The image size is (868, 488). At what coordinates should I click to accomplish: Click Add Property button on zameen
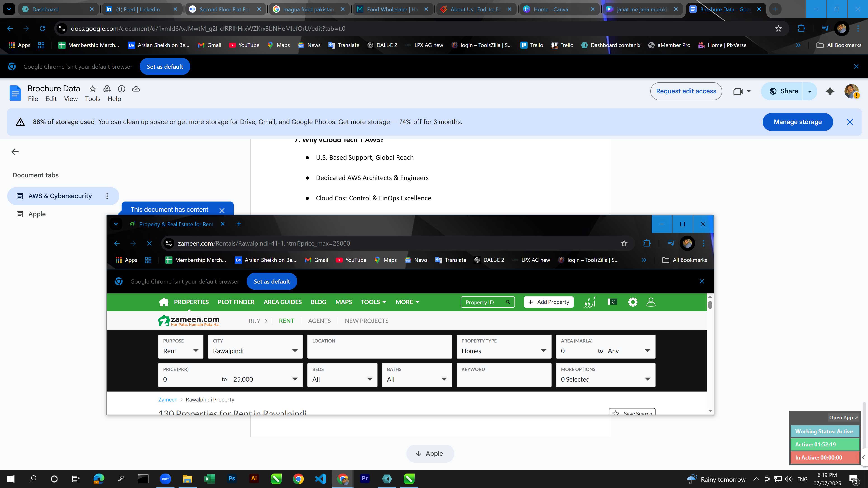coord(549,302)
